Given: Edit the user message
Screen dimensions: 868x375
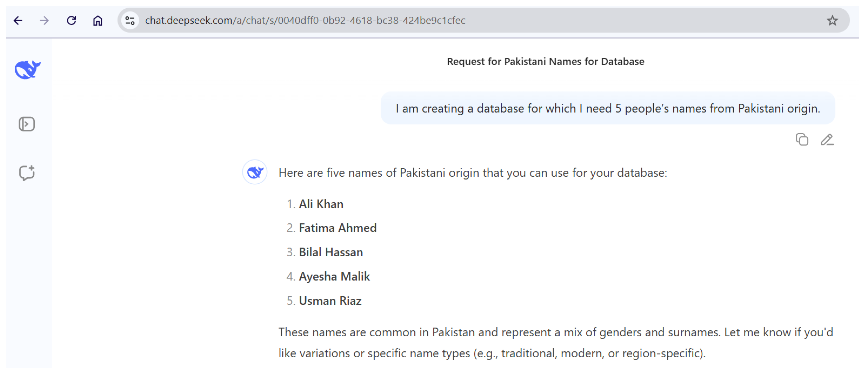Looking at the screenshot, I should coord(827,140).
